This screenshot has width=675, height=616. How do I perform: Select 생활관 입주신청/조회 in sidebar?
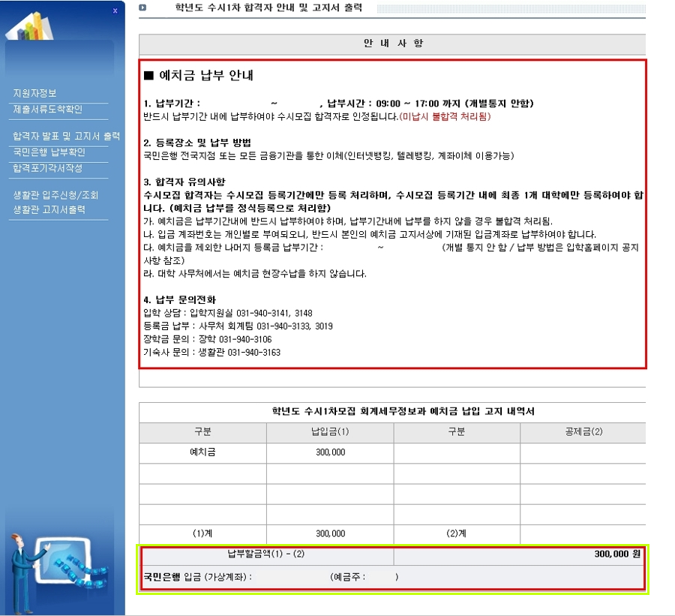[55, 195]
